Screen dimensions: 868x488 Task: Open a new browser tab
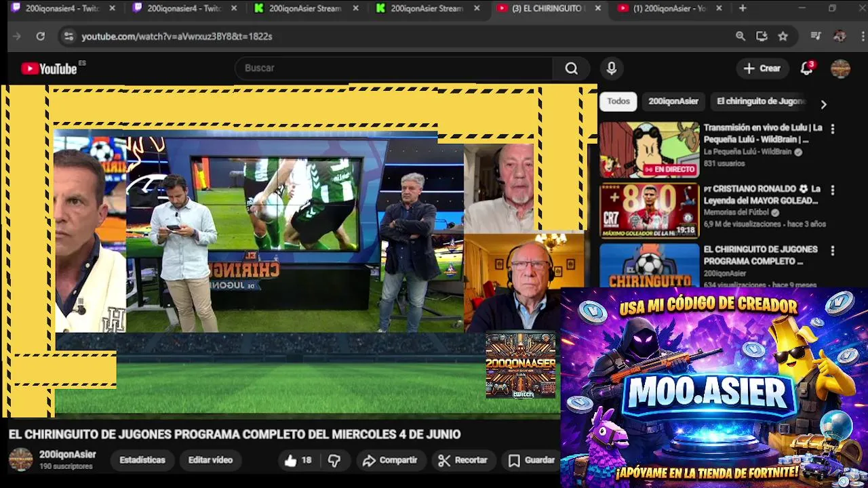[743, 8]
